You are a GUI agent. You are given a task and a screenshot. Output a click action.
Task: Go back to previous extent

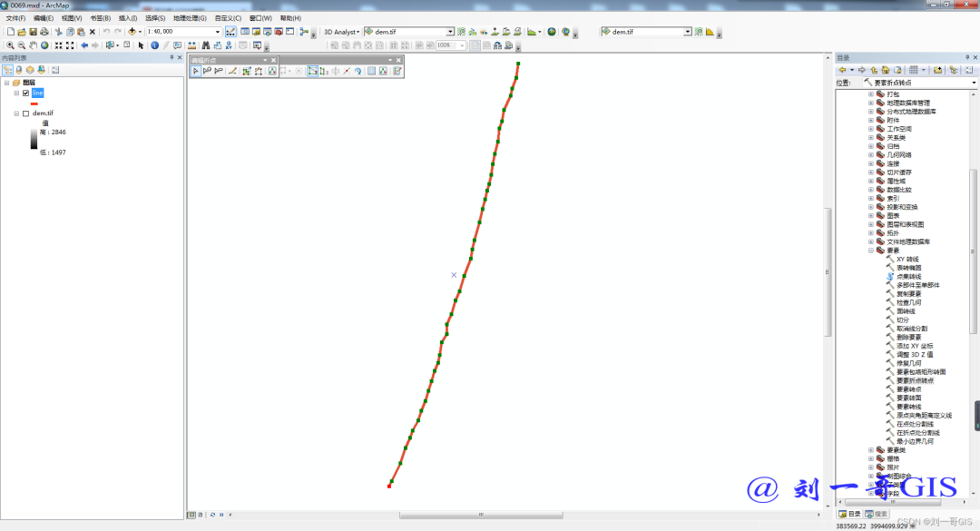84,45
